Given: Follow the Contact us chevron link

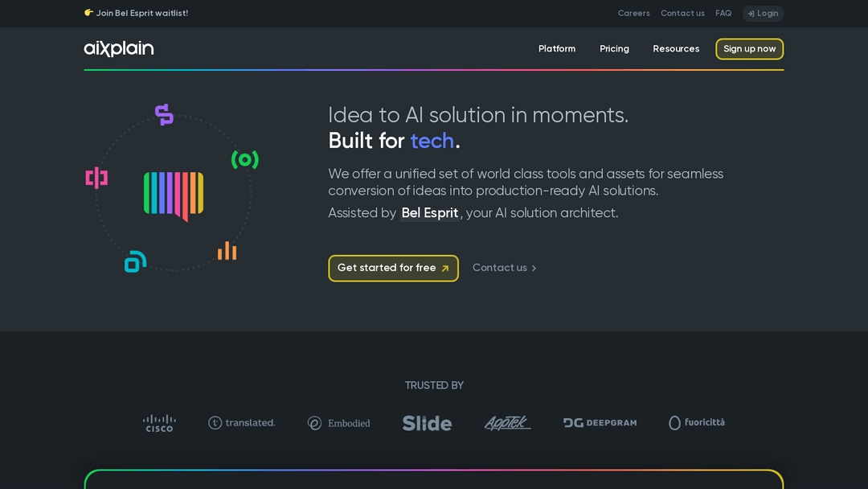Looking at the screenshot, I should pos(504,268).
